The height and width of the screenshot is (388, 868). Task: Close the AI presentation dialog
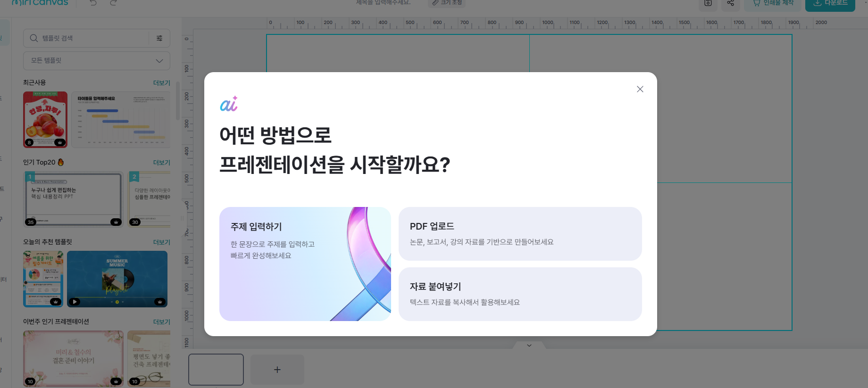point(640,89)
